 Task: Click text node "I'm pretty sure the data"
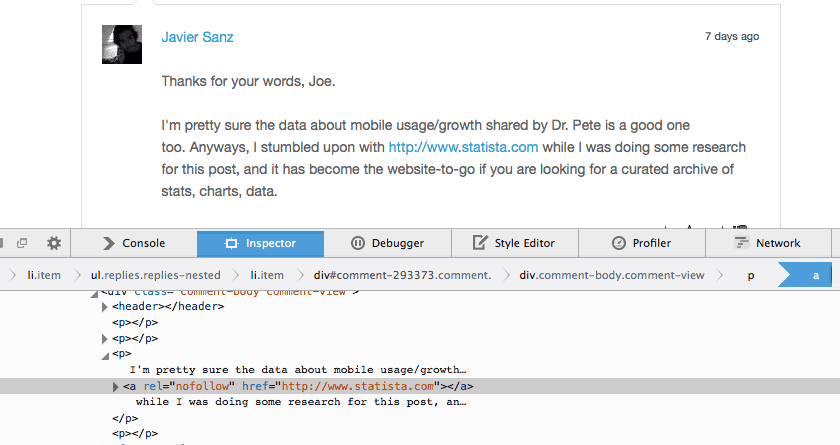298,370
